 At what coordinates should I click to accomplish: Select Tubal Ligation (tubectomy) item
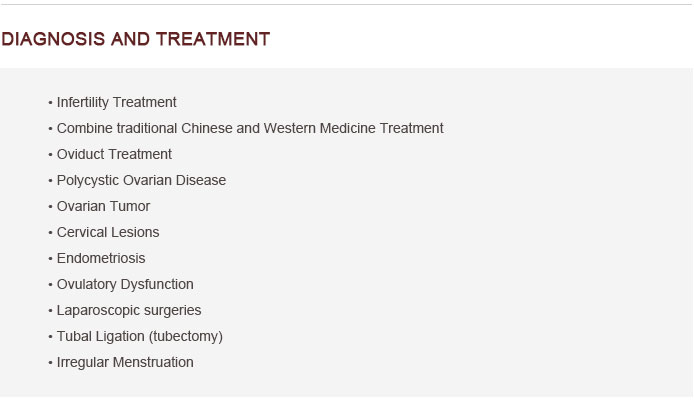pos(139,336)
